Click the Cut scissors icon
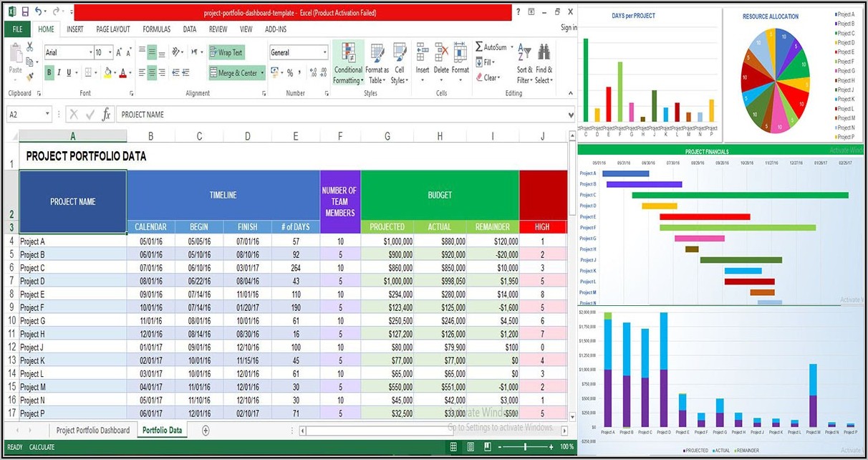Viewport: 868px width, 460px height. click(x=30, y=47)
